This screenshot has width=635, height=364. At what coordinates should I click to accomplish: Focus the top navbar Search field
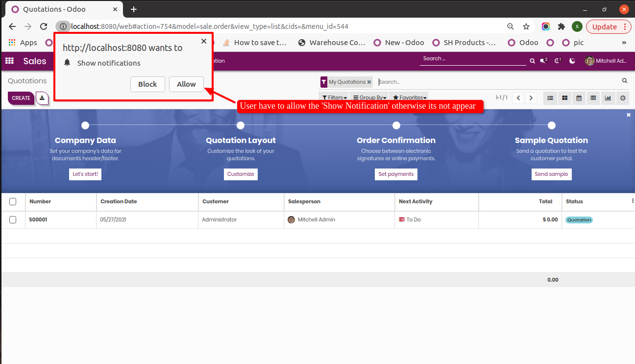473,59
